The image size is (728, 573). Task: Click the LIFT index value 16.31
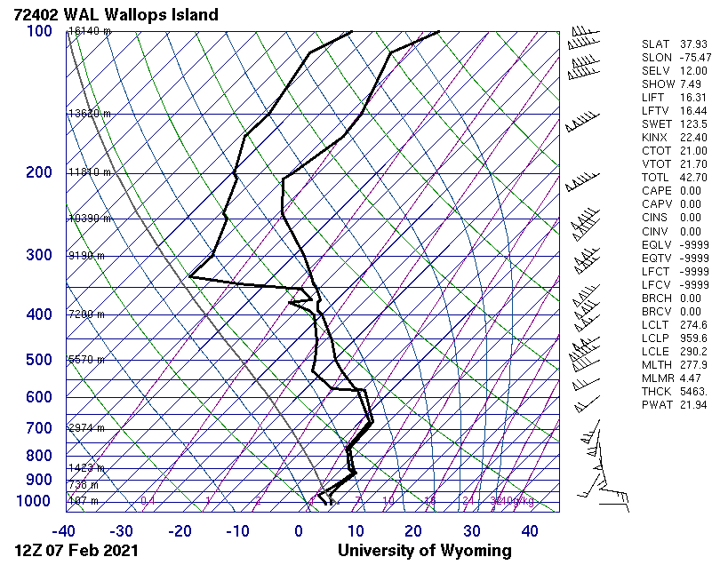pyautogui.click(x=693, y=98)
